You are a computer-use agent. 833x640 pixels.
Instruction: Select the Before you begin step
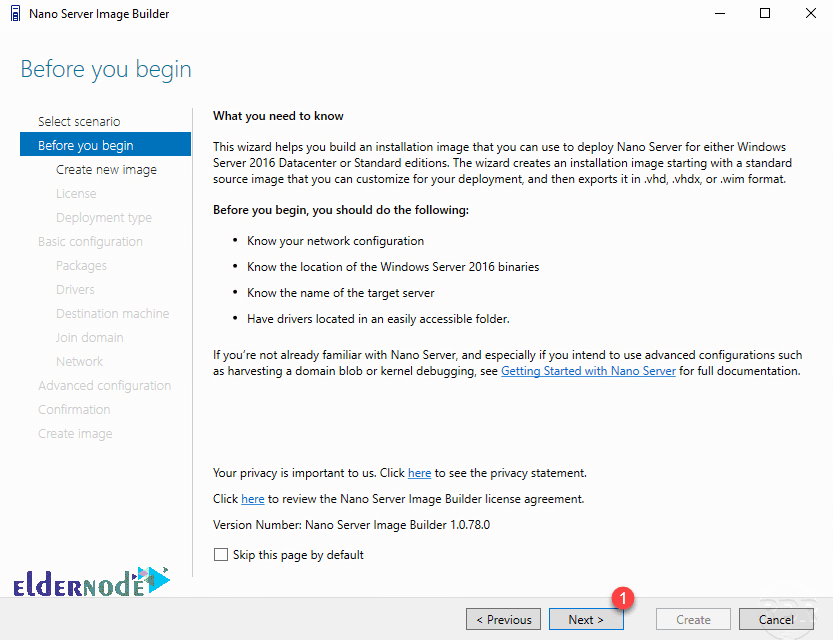105,144
